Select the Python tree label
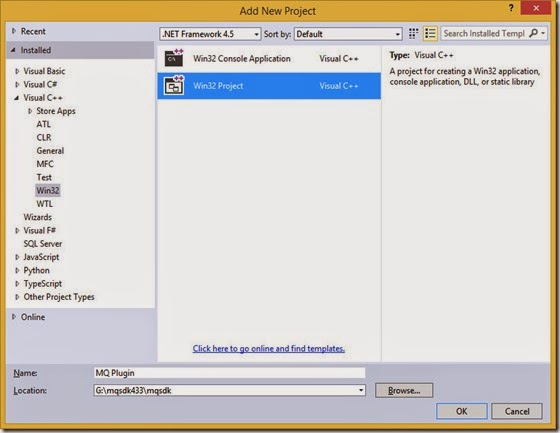 click(36, 270)
